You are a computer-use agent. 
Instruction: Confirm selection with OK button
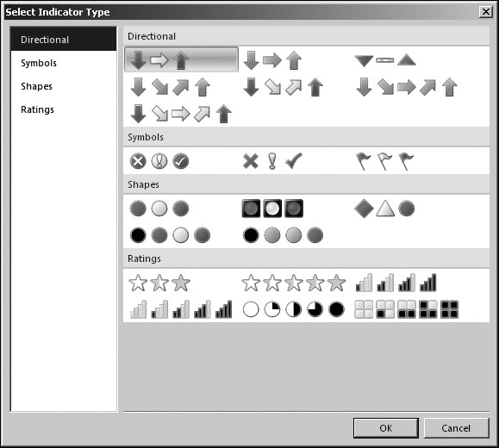pos(386,428)
